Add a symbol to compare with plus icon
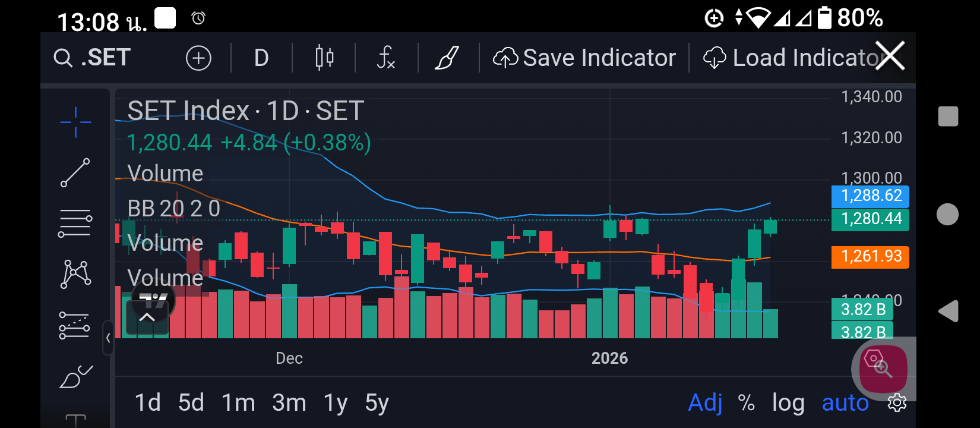This screenshot has height=428, width=980. pyautogui.click(x=198, y=58)
